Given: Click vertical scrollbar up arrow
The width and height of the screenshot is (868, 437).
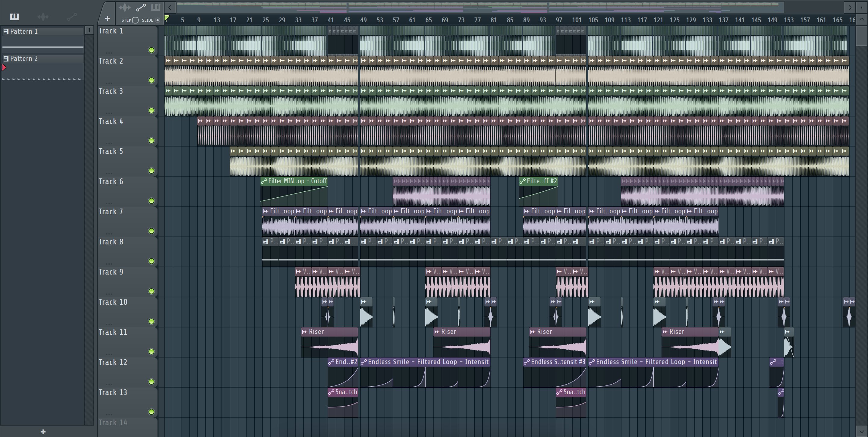Looking at the screenshot, I should (x=862, y=19).
